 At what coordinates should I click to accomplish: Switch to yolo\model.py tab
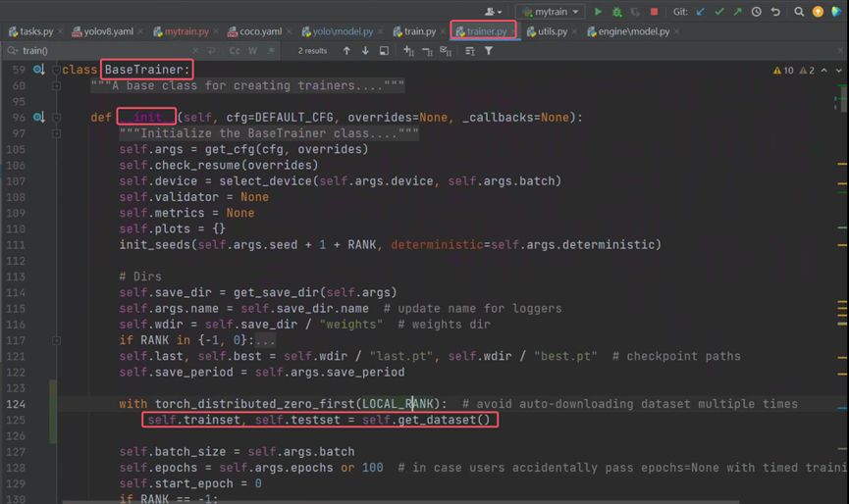click(x=338, y=31)
